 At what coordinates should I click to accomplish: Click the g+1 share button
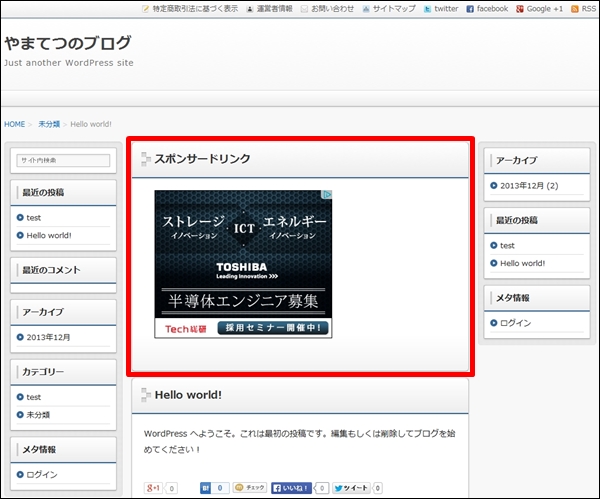[154, 488]
